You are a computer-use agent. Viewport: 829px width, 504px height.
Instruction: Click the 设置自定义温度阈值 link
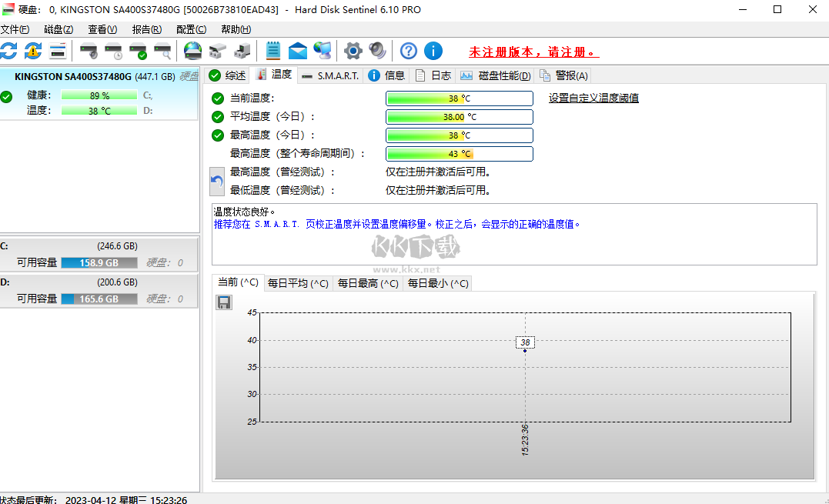(593, 98)
